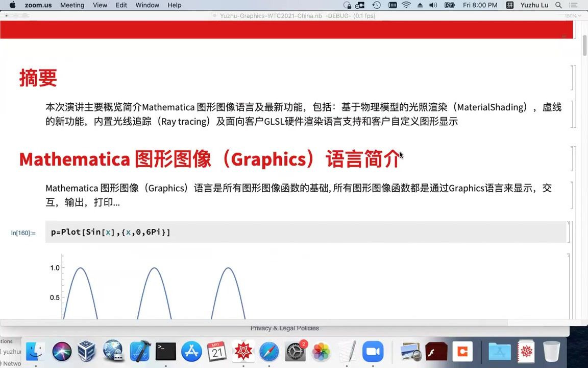Open the 150% zoom level dropdown
The image size is (588, 368).
pos(572,16)
